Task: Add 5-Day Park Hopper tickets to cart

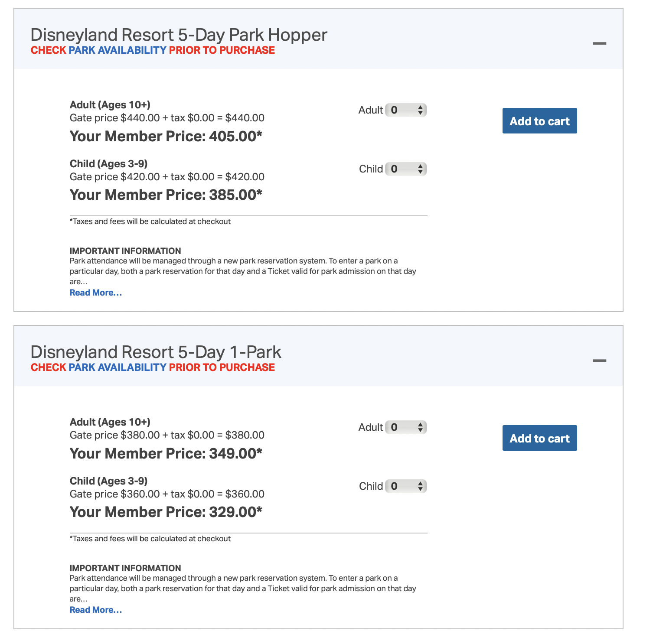Action: [x=539, y=121]
